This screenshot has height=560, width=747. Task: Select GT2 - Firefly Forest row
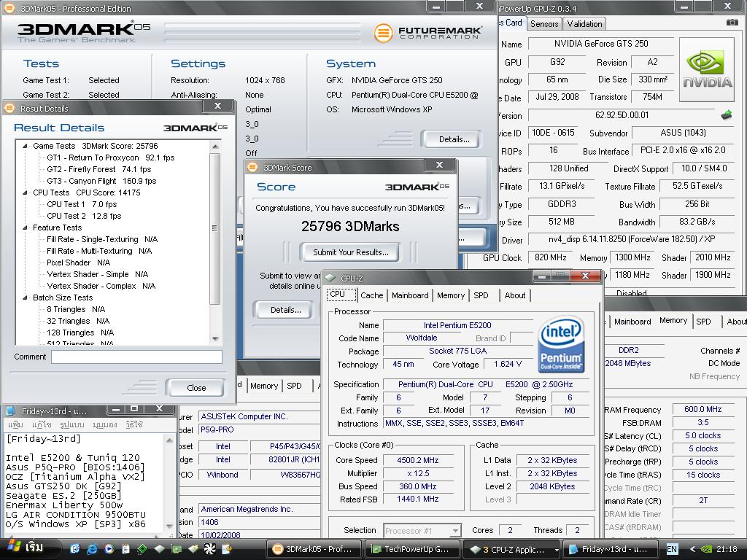click(98, 169)
